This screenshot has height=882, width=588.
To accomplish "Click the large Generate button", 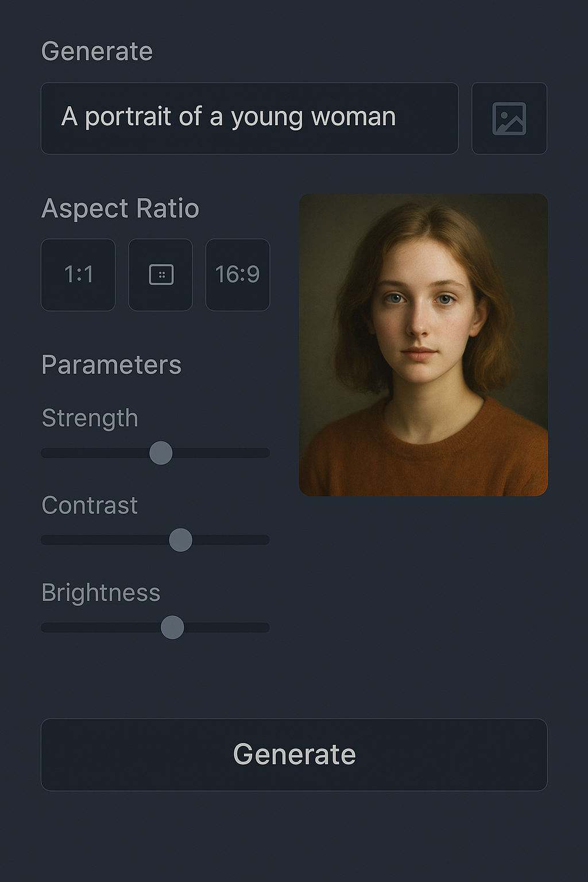I will (x=294, y=755).
